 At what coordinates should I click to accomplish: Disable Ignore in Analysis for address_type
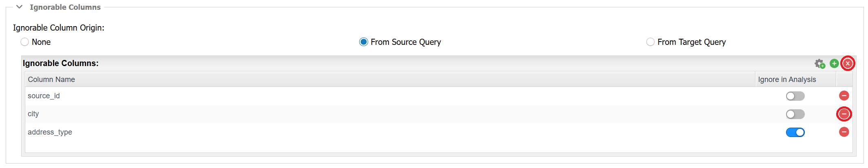[795, 132]
